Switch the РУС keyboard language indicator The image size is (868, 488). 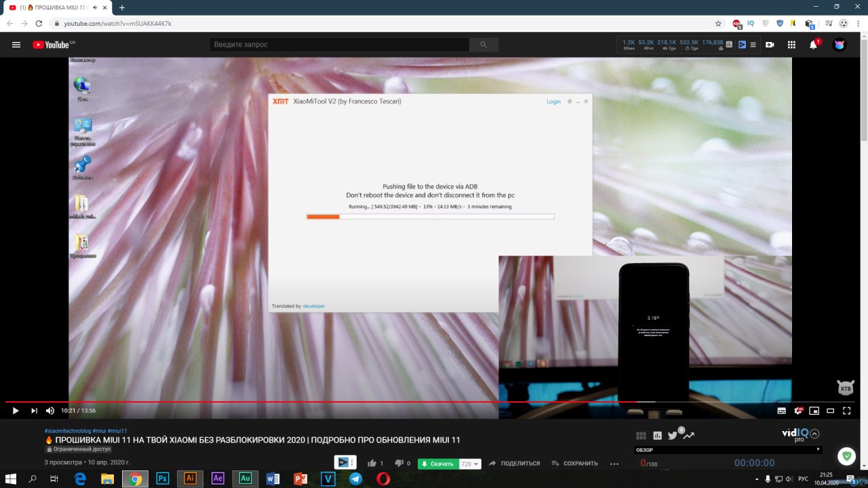click(x=802, y=479)
